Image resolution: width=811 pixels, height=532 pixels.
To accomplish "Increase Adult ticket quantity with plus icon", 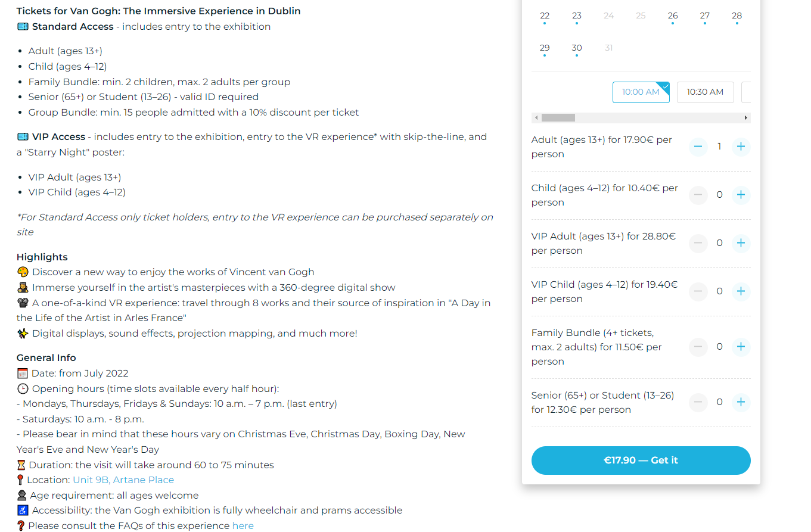I will point(741,147).
